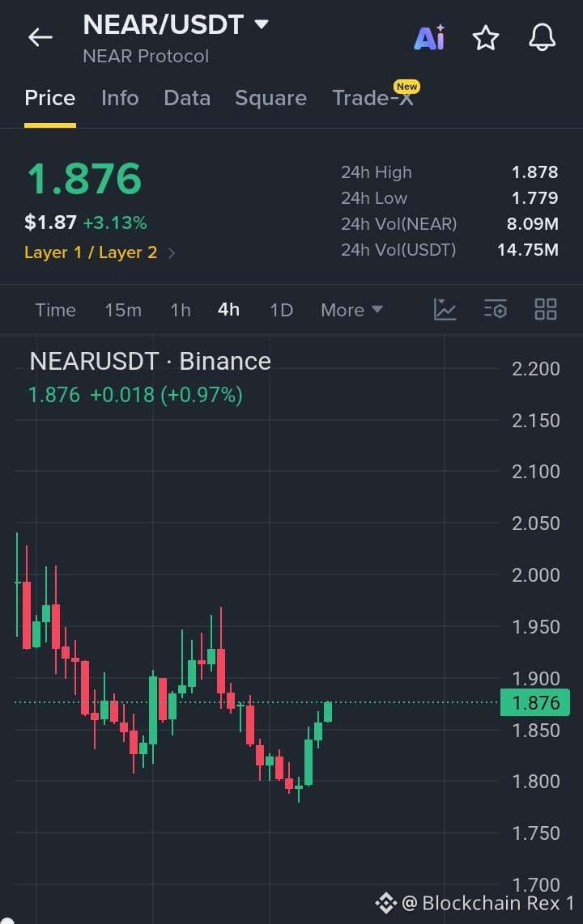Open chart indicators line-chart icon
Screen dimensions: 583x924
[445, 309]
